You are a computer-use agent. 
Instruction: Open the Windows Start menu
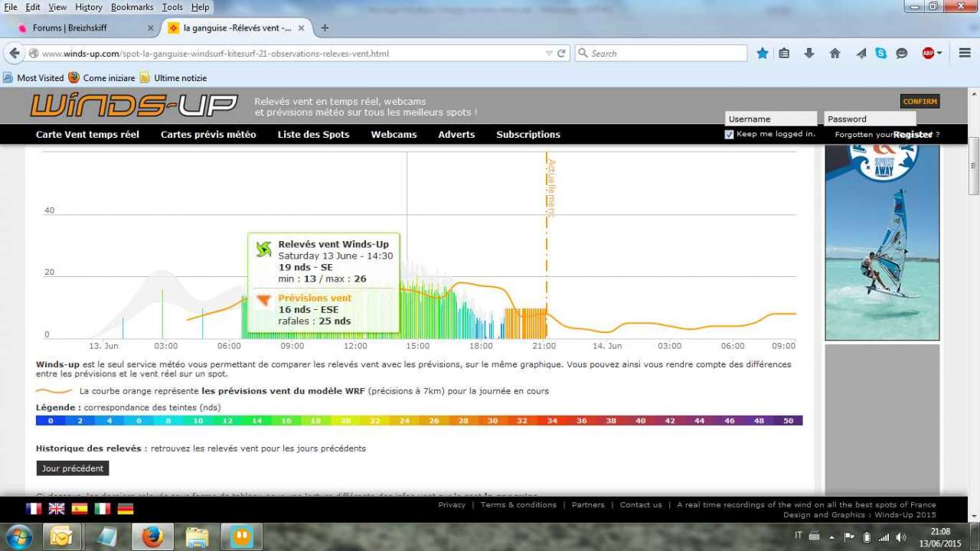pos(18,536)
